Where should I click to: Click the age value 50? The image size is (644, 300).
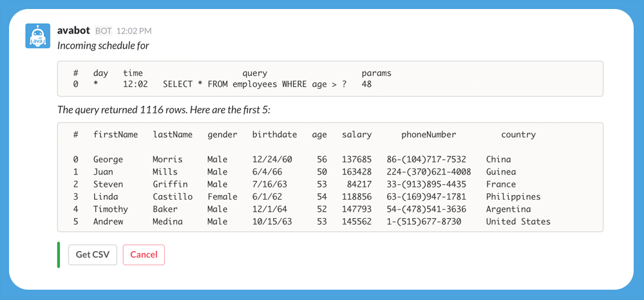[322, 171]
